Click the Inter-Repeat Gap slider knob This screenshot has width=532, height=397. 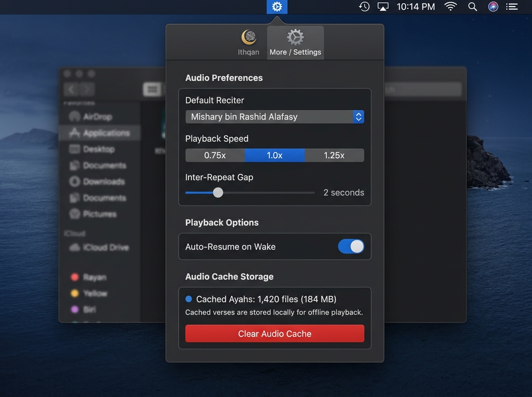[218, 193]
